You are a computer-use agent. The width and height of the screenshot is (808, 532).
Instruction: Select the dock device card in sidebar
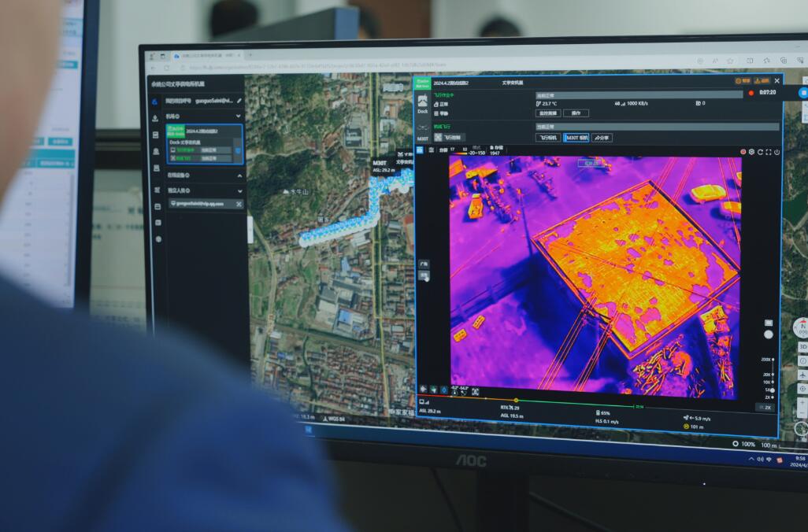pyautogui.click(x=204, y=143)
